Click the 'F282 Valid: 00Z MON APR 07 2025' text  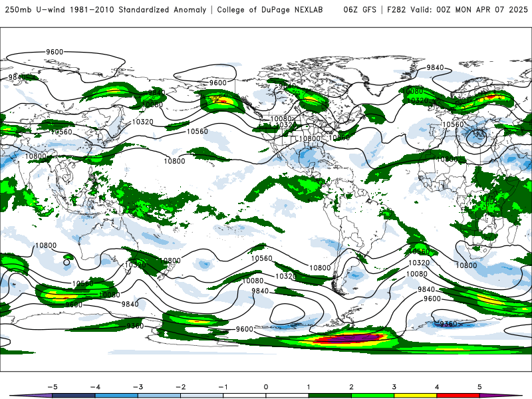[458, 10]
